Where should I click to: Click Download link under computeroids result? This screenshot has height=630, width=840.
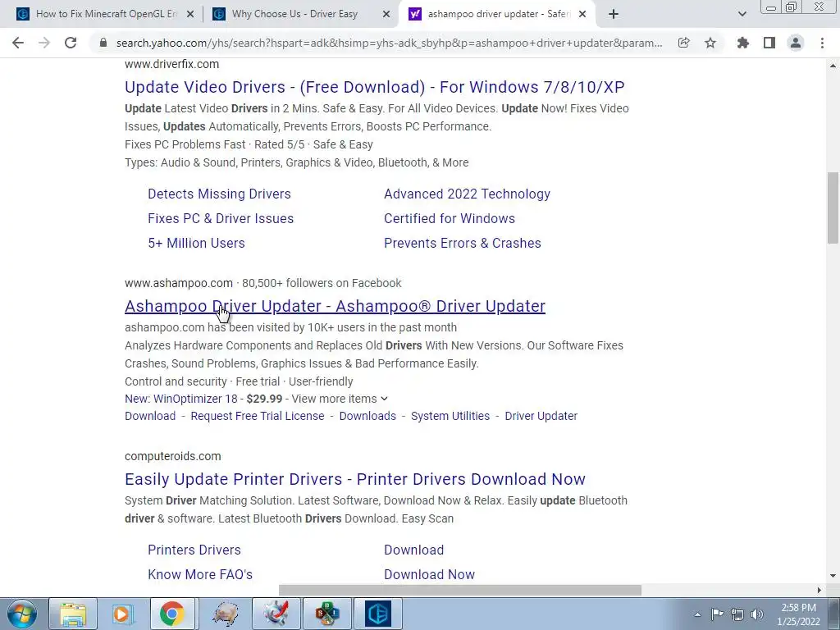tap(413, 550)
